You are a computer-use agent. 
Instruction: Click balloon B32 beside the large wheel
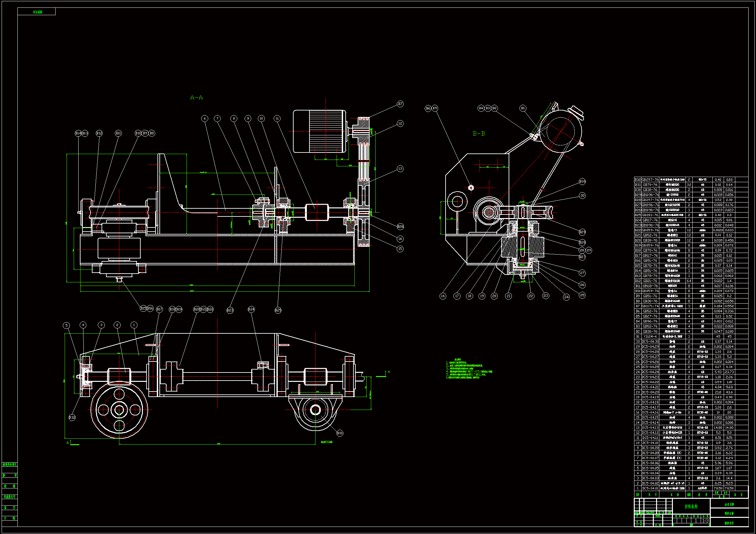[72, 417]
